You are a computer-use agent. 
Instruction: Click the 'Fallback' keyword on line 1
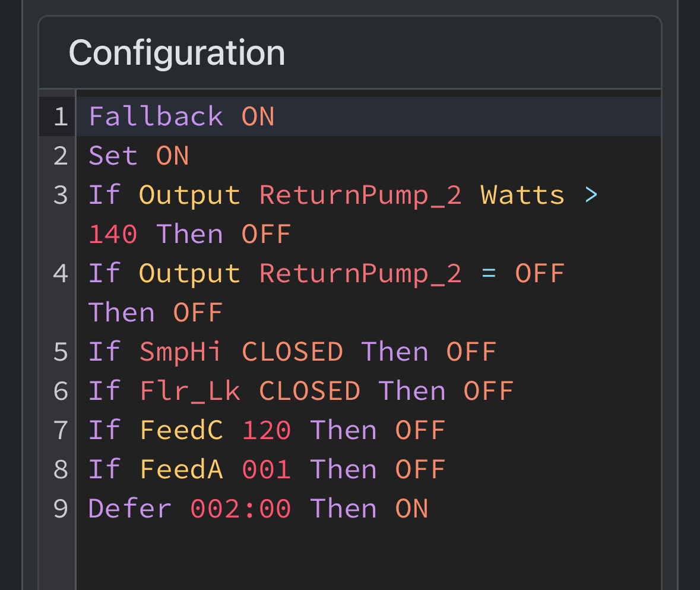point(156,116)
